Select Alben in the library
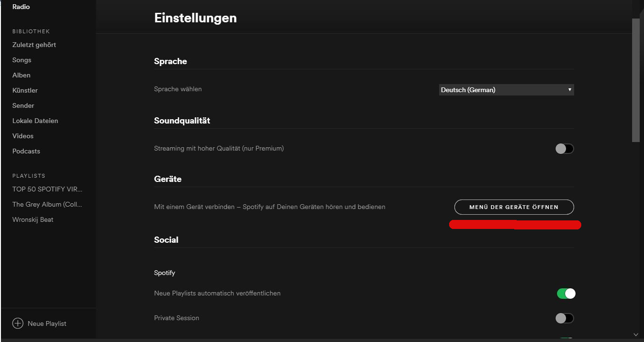644x342 pixels. (x=21, y=75)
